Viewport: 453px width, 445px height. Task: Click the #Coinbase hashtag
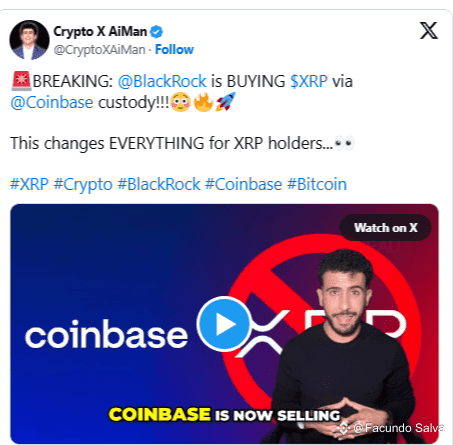(243, 184)
